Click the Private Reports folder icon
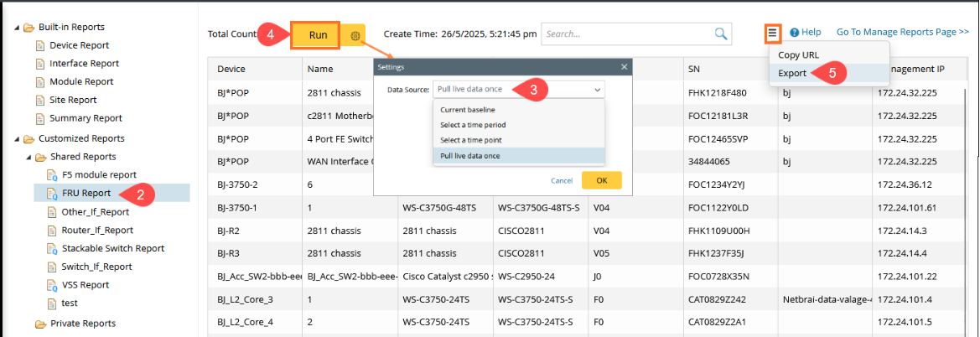 40,324
